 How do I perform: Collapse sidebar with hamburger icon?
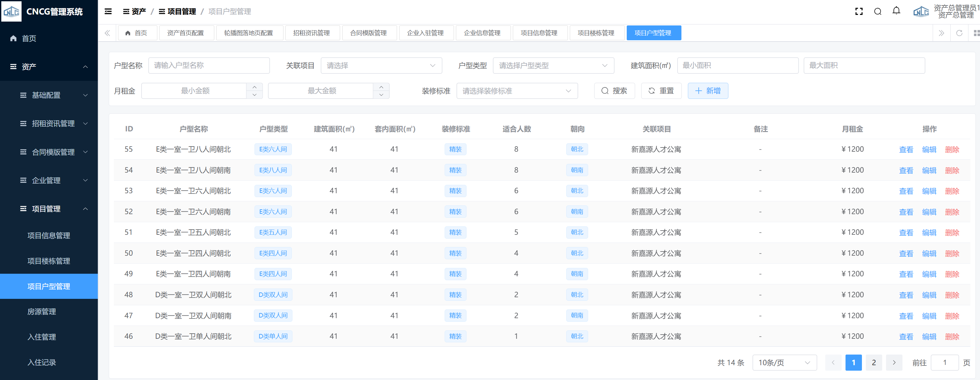pos(108,11)
